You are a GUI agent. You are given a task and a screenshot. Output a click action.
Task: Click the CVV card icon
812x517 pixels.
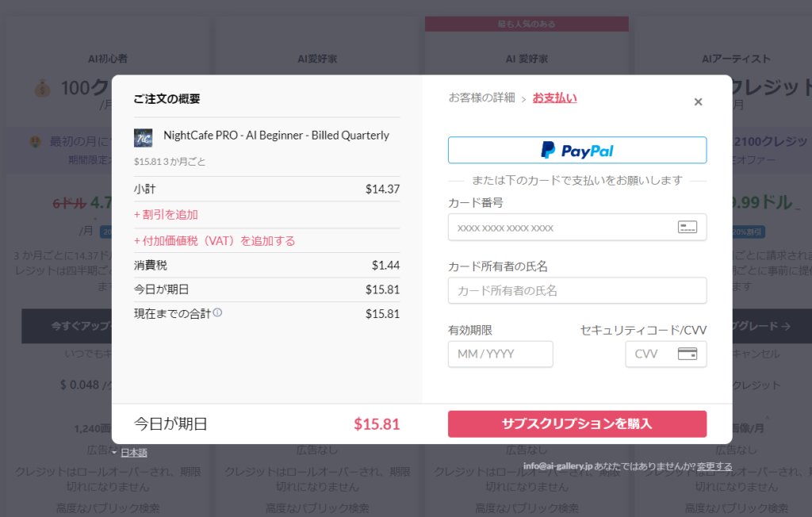(x=688, y=354)
